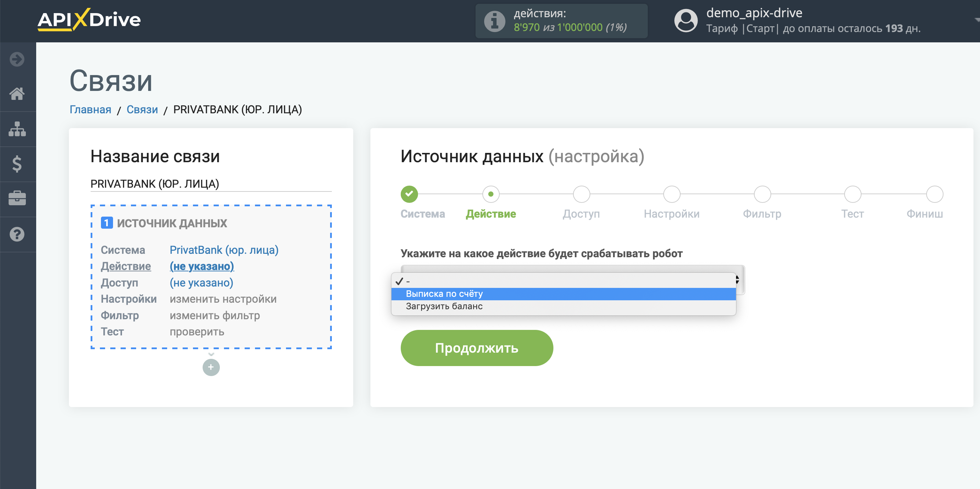
Task: Select the Тест step circle
Action: 853,194
